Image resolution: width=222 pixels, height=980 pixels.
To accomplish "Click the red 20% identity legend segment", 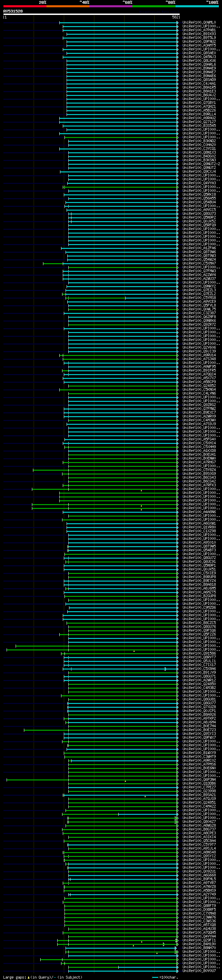I will click(25, 6).
